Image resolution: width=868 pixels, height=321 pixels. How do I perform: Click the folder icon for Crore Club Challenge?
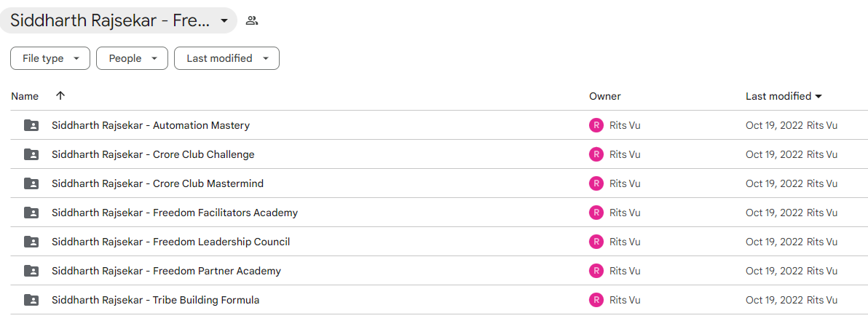[31, 154]
